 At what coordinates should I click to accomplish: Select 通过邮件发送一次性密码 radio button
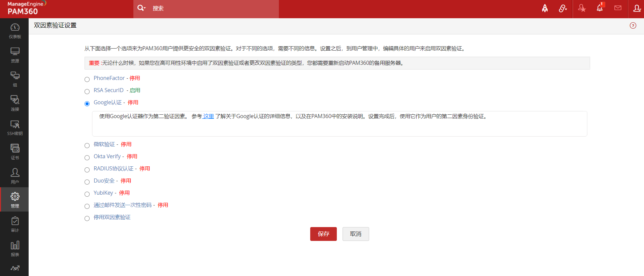coord(87,206)
